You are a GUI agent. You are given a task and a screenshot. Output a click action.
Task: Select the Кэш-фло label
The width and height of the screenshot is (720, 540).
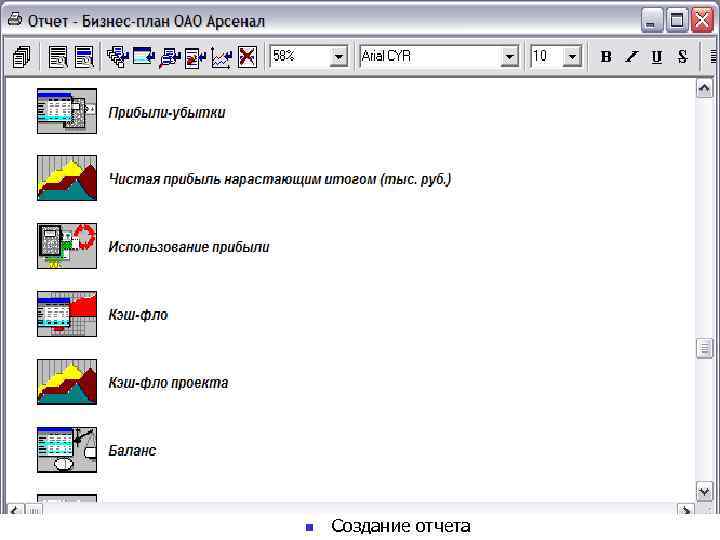click(138, 315)
